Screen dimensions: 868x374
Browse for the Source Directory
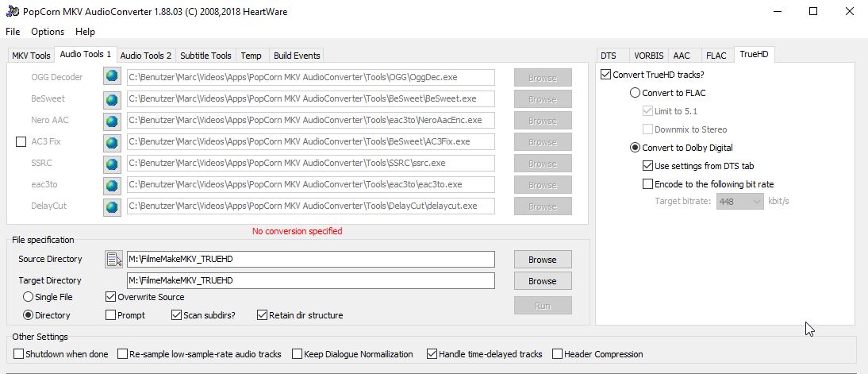point(542,260)
